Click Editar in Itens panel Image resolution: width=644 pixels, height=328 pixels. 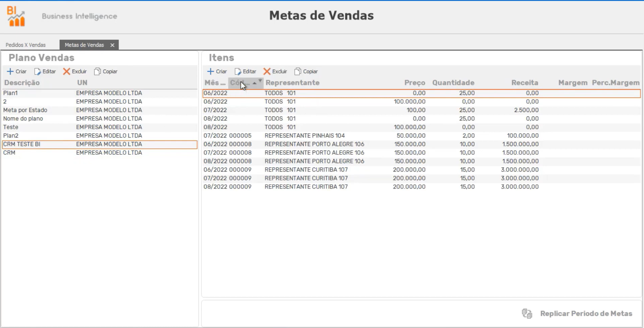pos(246,71)
